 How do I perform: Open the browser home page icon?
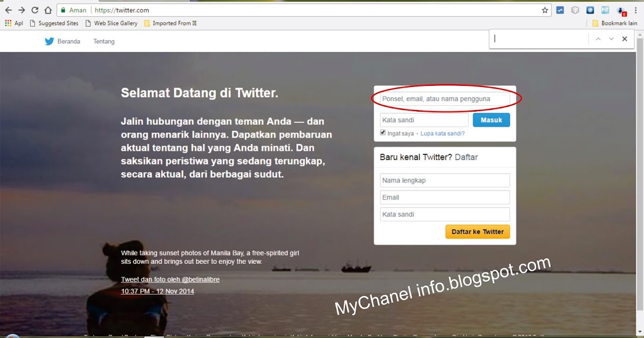click(48, 10)
